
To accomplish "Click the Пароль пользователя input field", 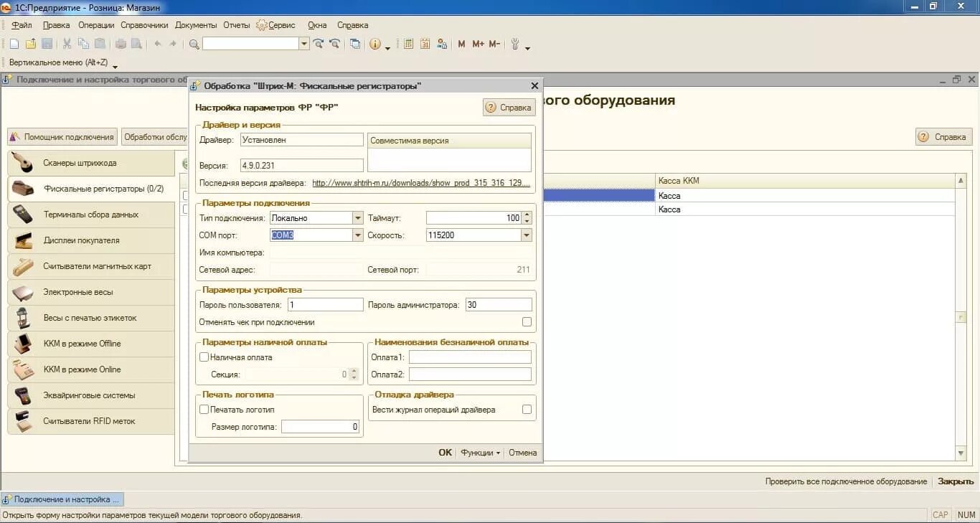I will pyautogui.click(x=326, y=305).
